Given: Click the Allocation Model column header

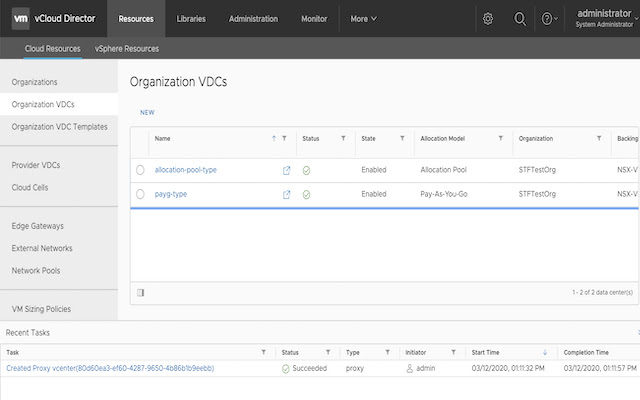Looking at the screenshot, I should [442, 138].
